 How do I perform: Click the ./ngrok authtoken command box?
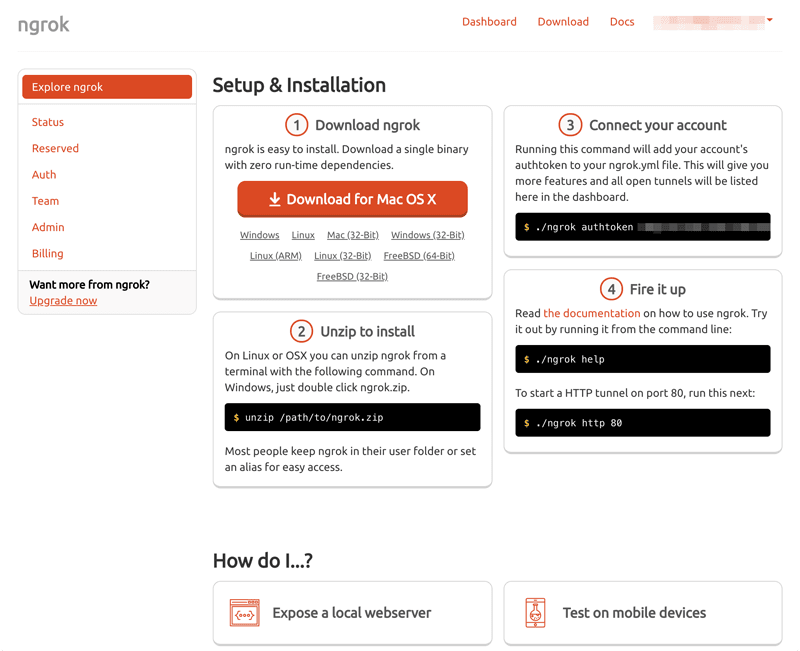643,227
